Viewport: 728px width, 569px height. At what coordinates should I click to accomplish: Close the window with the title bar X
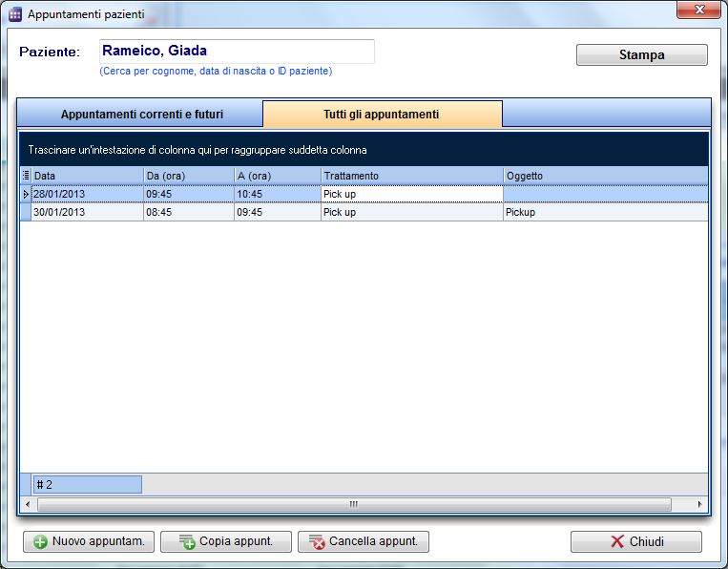click(698, 10)
